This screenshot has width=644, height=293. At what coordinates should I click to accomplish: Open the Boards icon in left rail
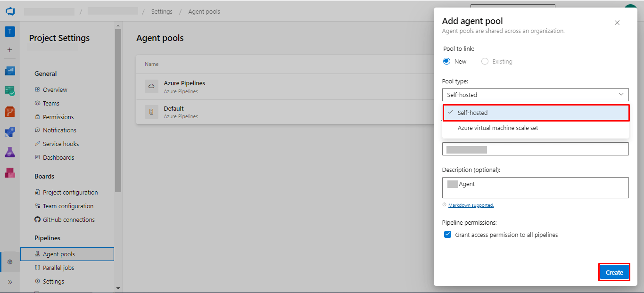click(x=10, y=90)
